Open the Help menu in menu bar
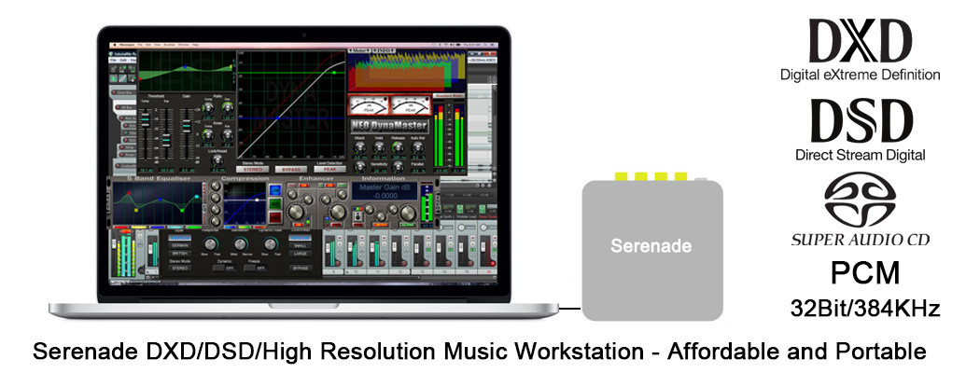980x373 pixels. pos(196,45)
